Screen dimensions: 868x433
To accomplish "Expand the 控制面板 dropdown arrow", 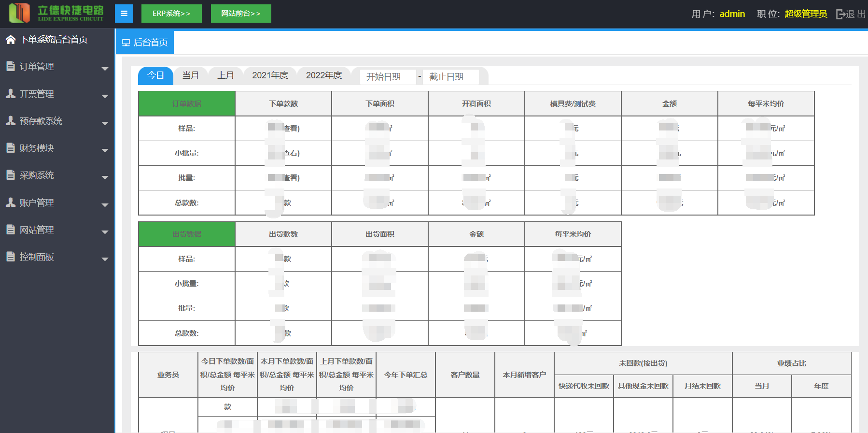I will point(105,259).
